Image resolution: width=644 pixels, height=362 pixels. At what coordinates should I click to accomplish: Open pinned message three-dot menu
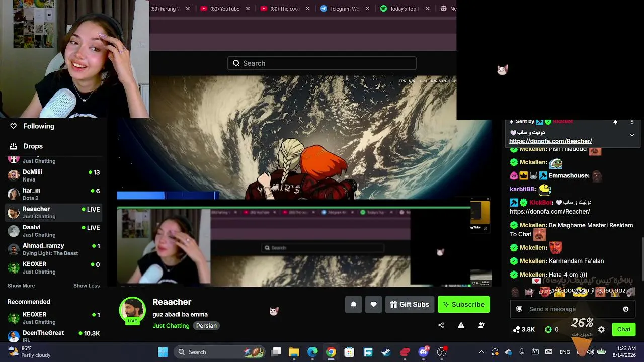pos(632,122)
